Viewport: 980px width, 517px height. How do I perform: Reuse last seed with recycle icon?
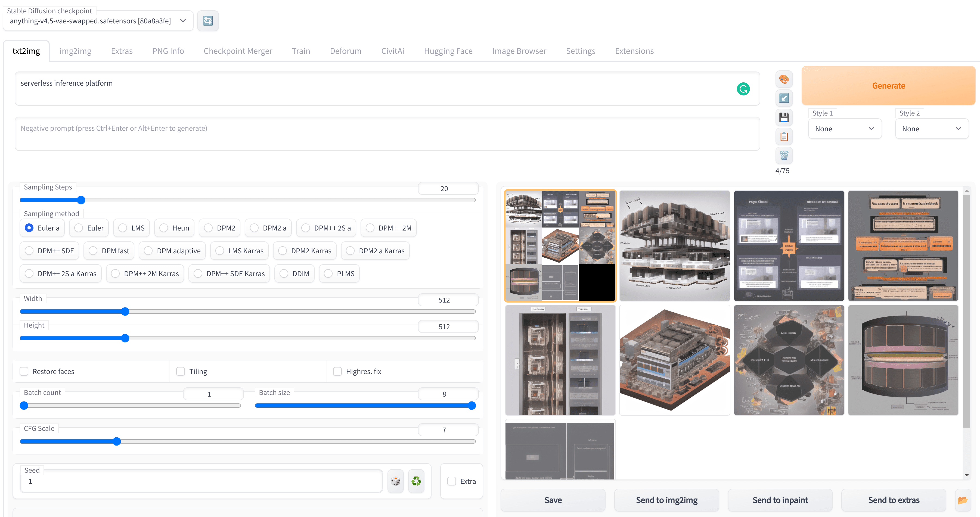416,481
